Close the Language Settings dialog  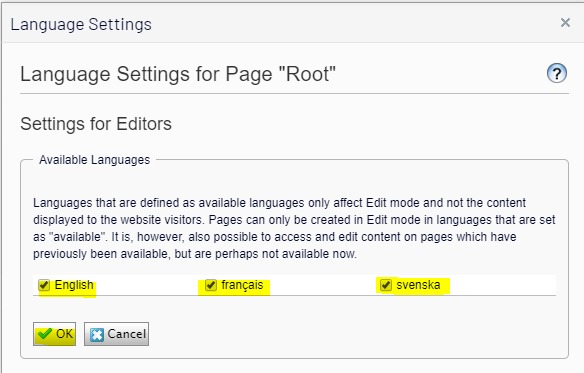[565, 23]
